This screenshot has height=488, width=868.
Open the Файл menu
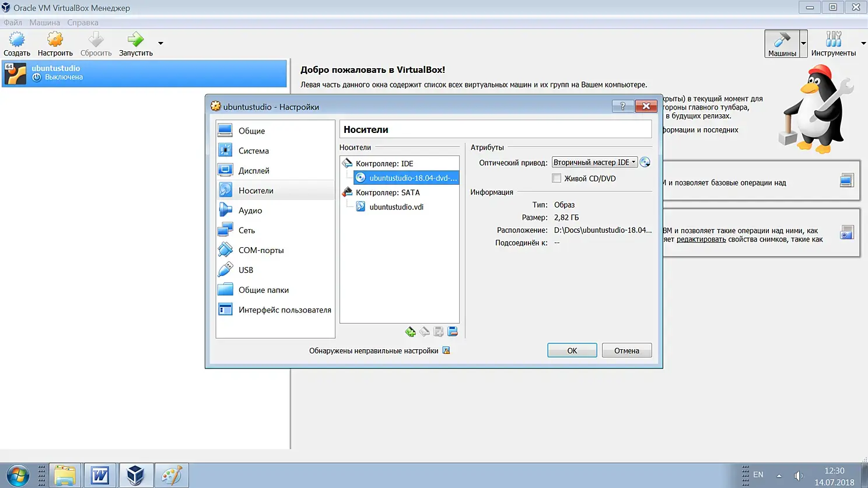(x=13, y=23)
